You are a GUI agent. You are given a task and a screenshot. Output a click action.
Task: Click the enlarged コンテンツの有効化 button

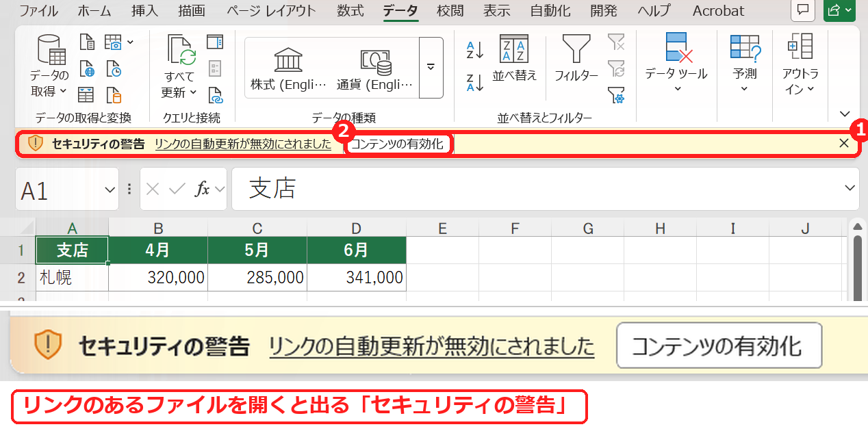(x=718, y=346)
